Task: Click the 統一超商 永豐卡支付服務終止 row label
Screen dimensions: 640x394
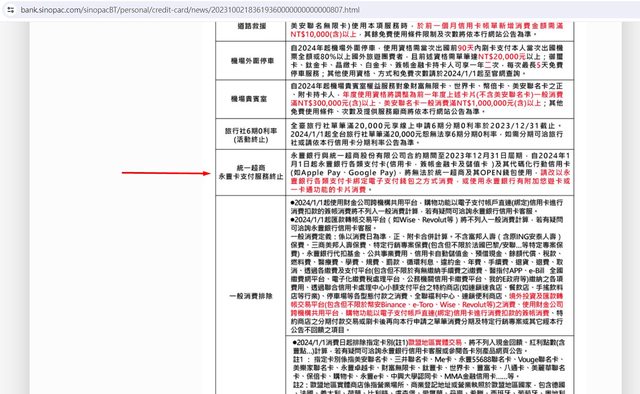Action: click(x=251, y=172)
